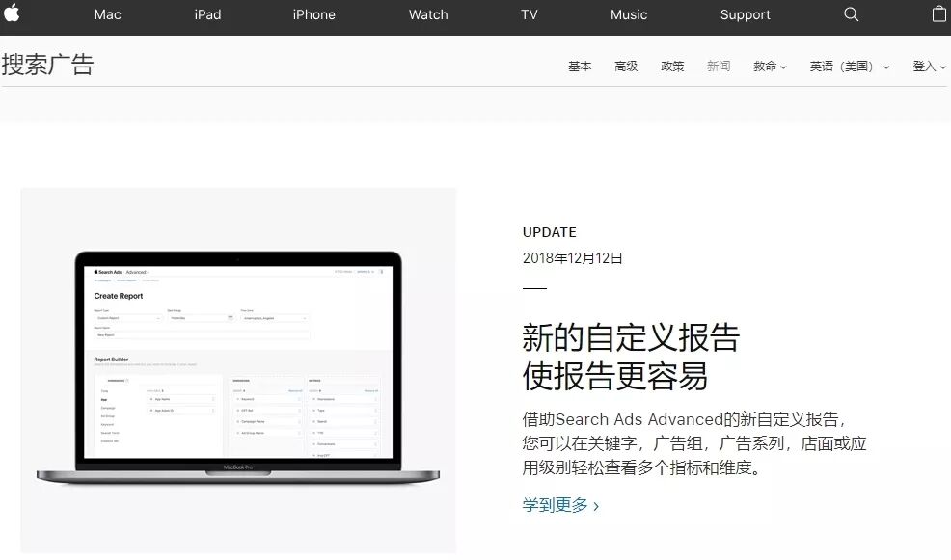The height and width of the screenshot is (560, 951).
Task: Click the date 2018年12月12日
Action: coord(573,258)
